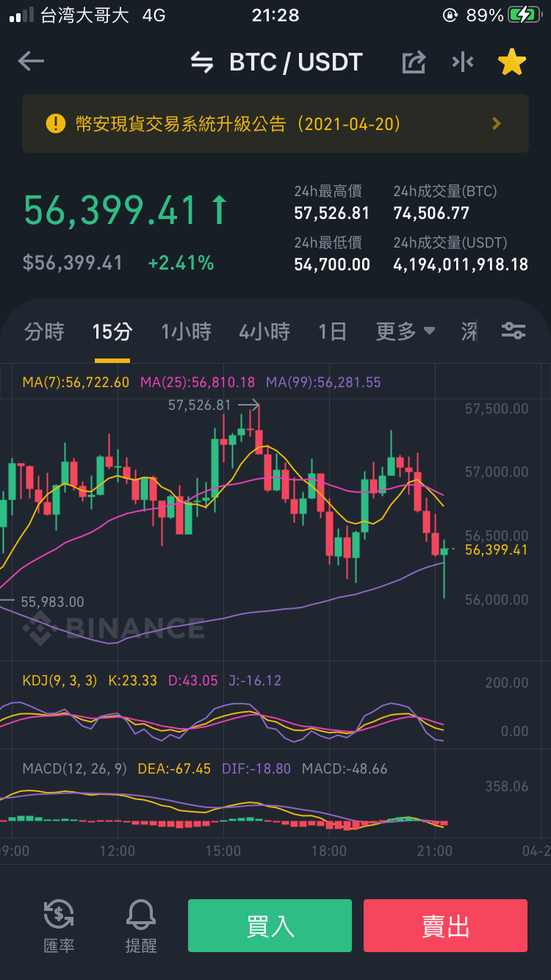
Task: Select the 分時 chart tab
Action: (44, 331)
